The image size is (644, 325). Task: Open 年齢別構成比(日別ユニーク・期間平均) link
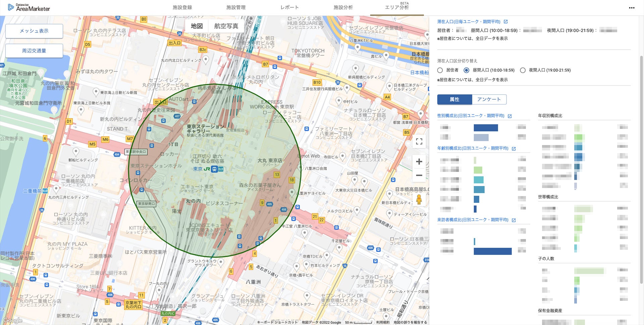click(473, 148)
